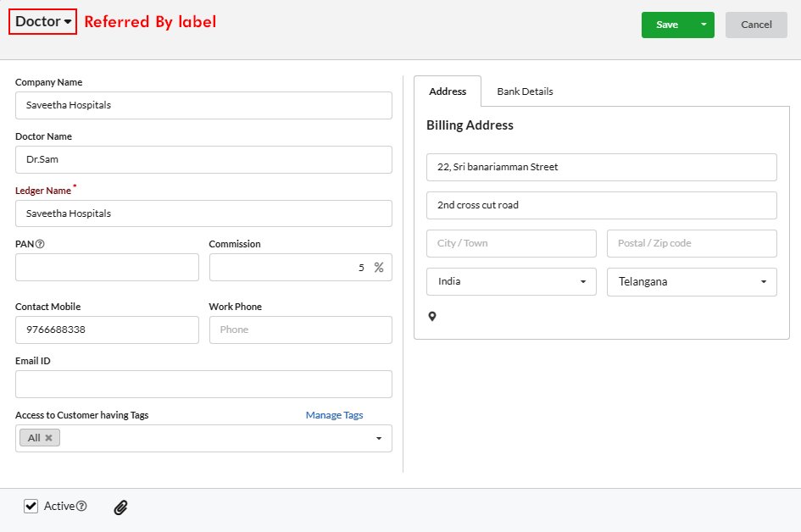Open the India country dropdown
Screen dimensions: 801x532
tap(511, 282)
